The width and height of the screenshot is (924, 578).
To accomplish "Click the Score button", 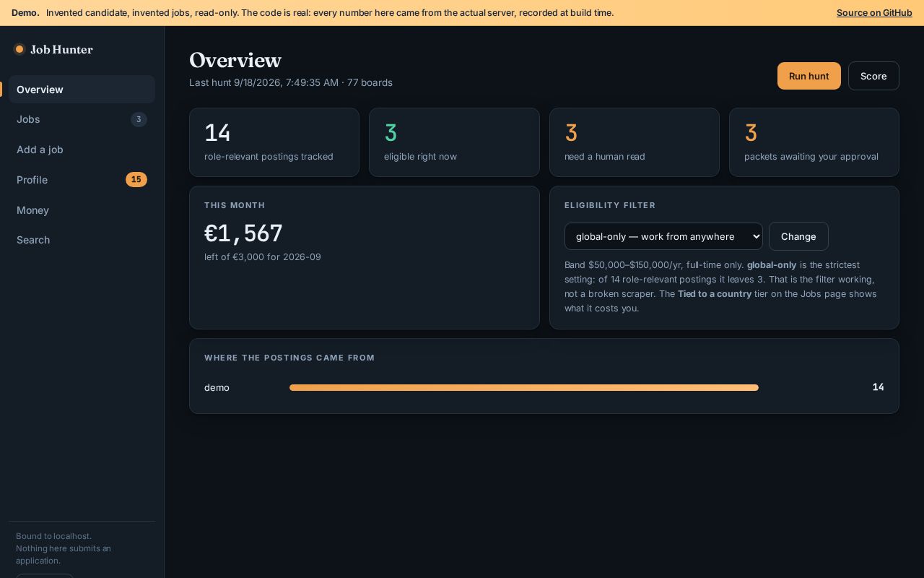I will 873,76.
